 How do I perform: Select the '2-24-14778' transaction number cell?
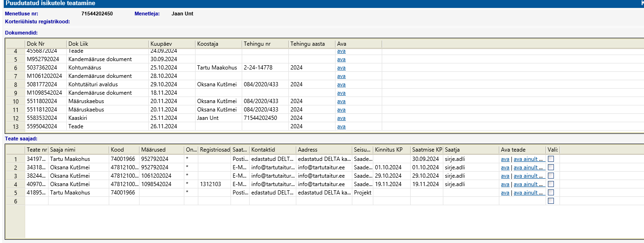pos(265,68)
